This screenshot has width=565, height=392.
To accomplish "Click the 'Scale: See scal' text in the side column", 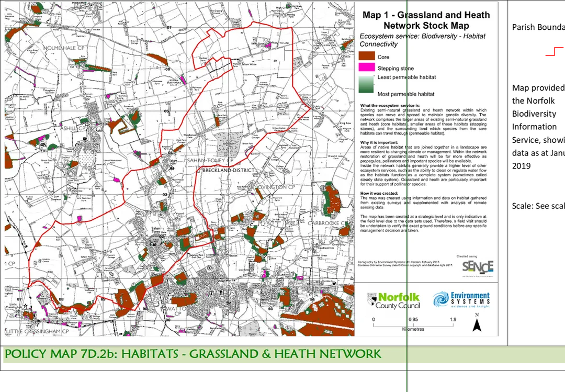I will 538,206.
